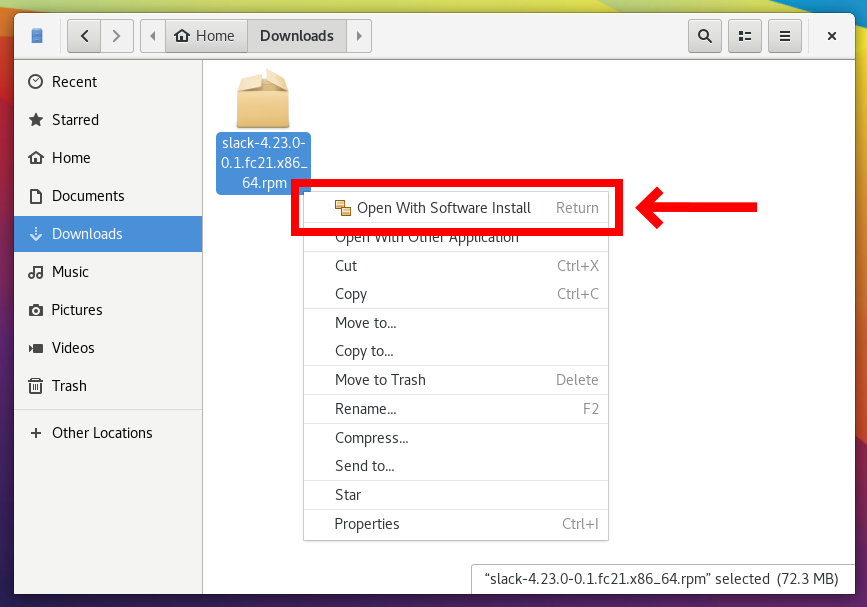Click the Videos camera icon
This screenshot has width=867, height=607.
pyautogui.click(x=35, y=348)
